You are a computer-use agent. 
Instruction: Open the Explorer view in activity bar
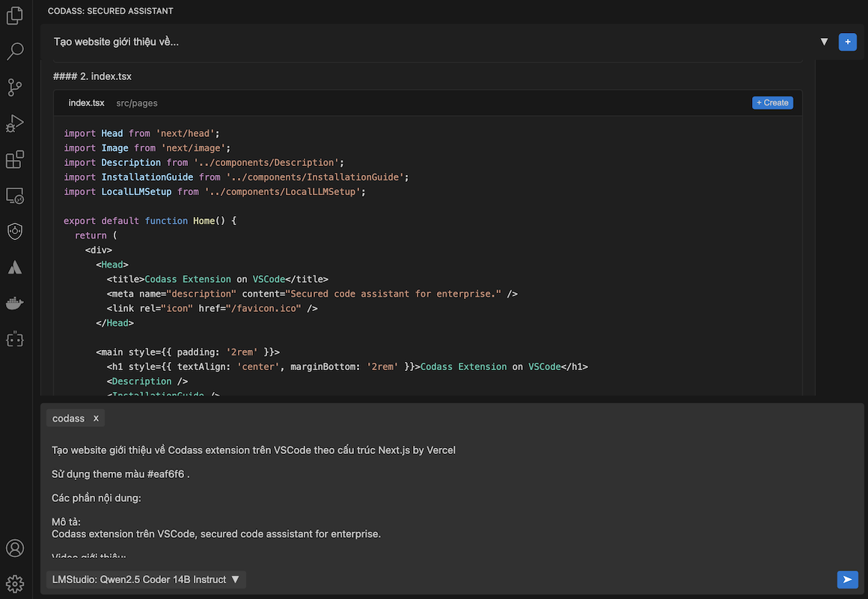point(15,15)
